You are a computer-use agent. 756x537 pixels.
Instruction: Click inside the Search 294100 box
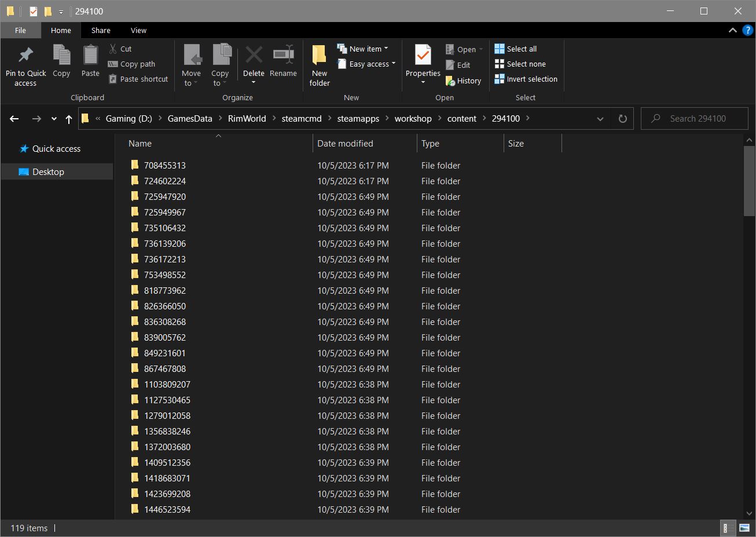[695, 118]
